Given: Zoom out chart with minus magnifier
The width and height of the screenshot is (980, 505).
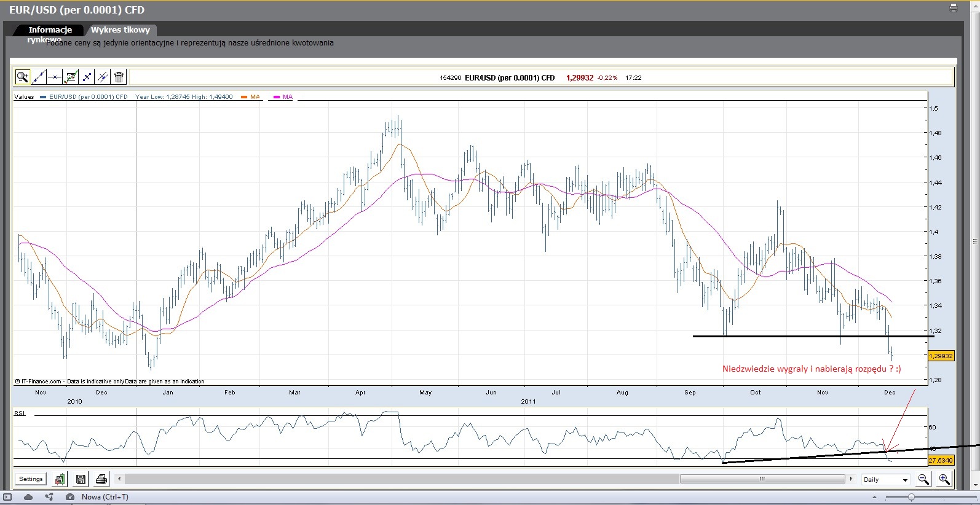Looking at the screenshot, I should tap(923, 479).
